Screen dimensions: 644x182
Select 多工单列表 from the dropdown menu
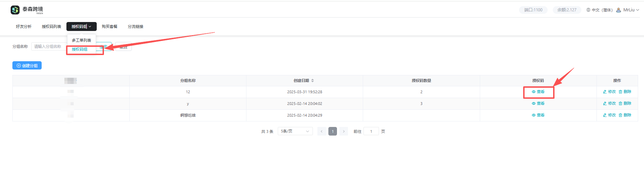(82, 40)
